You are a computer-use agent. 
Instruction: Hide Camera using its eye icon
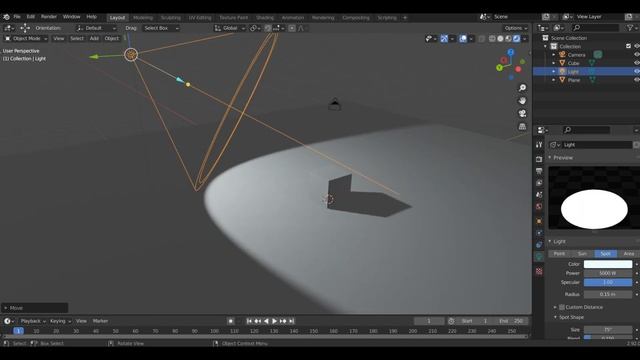click(636, 54)
